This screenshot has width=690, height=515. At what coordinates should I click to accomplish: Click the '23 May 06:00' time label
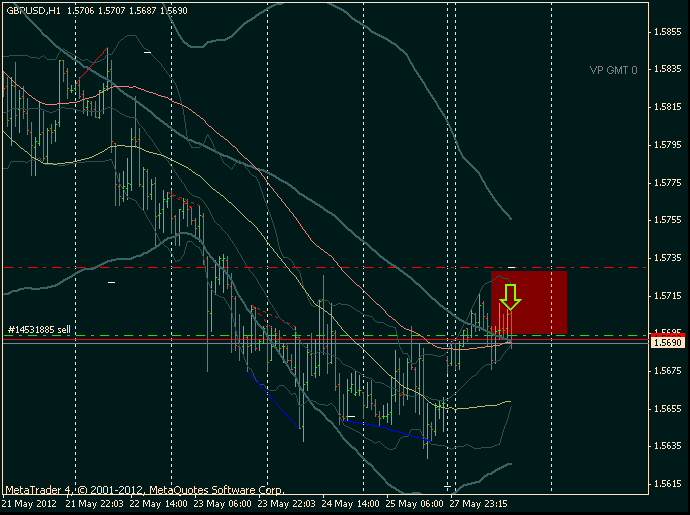pos(223,504)
